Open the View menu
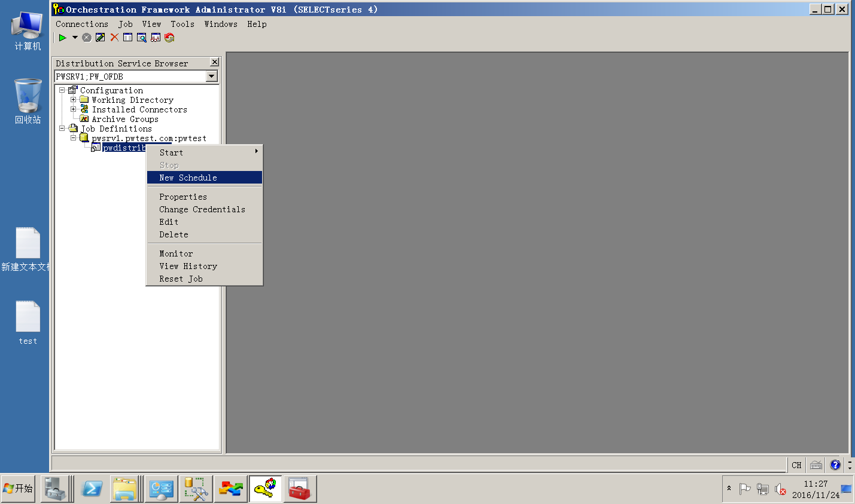Screen dimensions: 855x504 point(151,24)
